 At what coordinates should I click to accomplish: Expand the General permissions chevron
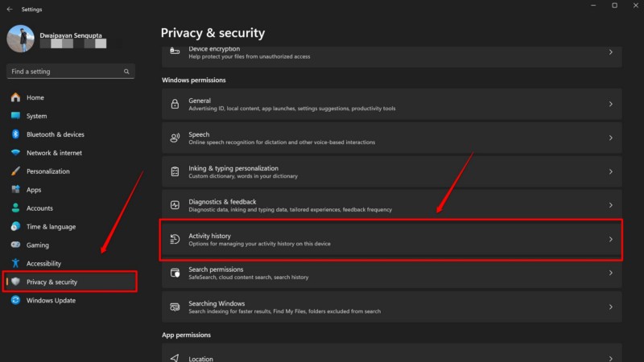(x=610, y=105)
